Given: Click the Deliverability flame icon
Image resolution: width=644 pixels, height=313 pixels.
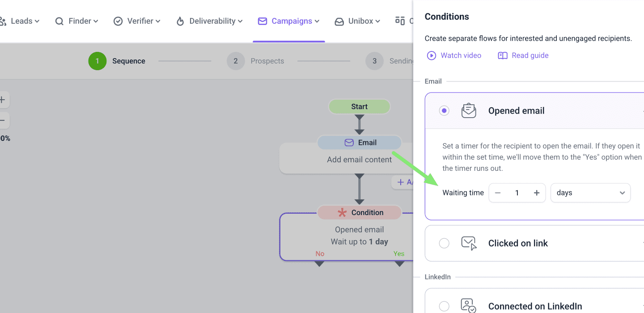Looking at the screenshot, I should tap(180, 21).
